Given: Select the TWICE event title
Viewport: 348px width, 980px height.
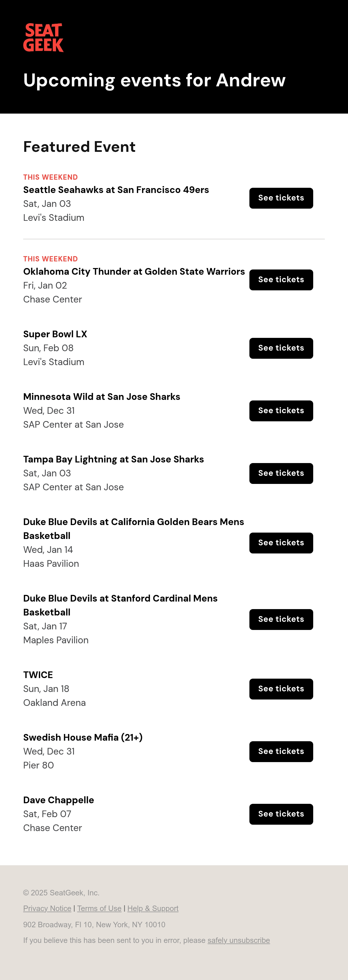Looking at the screenshot, I should pos(38,675).
